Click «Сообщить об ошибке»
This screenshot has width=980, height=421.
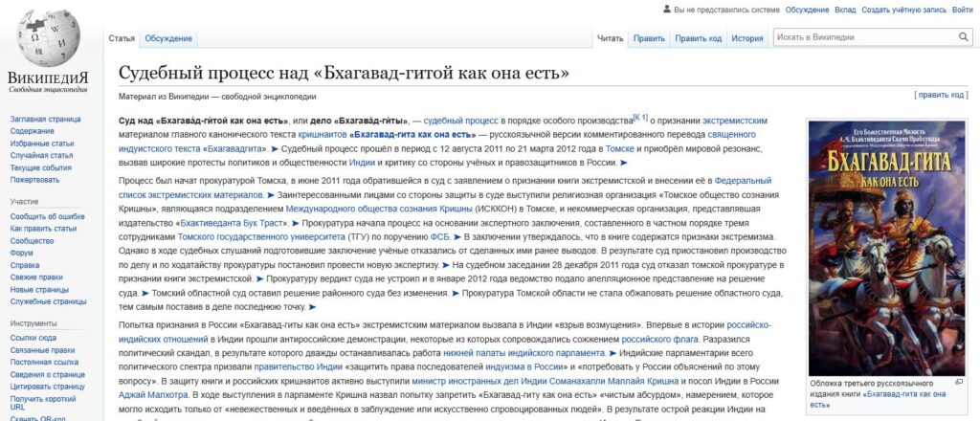47,217
